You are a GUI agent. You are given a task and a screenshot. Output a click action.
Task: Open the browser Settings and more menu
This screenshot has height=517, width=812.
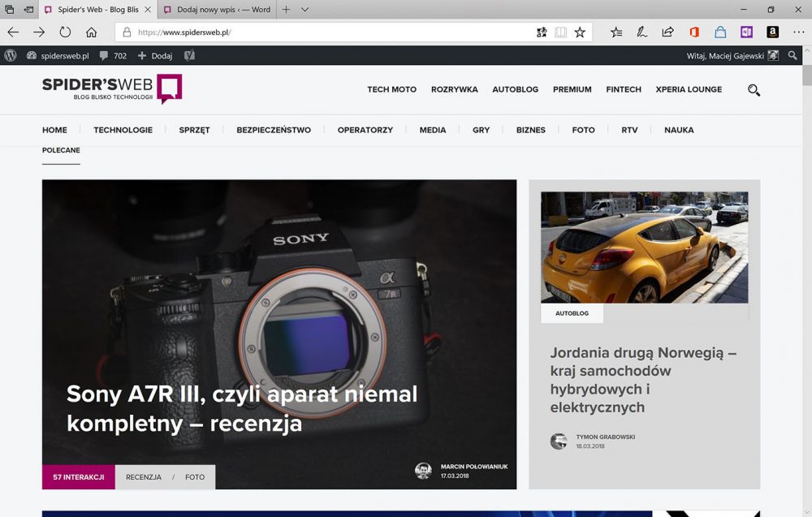coord(798,32)
